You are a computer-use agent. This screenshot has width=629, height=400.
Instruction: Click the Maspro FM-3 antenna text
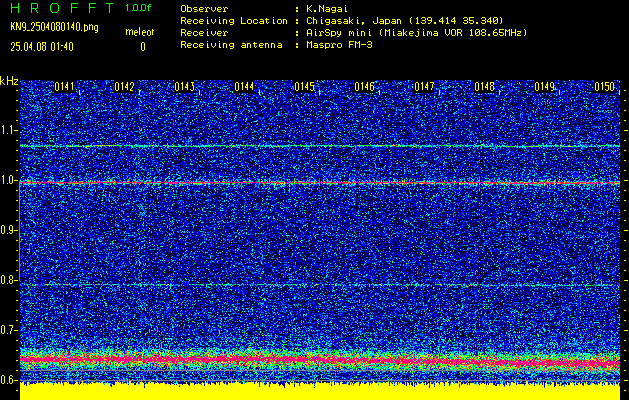[x=339, y=45]
